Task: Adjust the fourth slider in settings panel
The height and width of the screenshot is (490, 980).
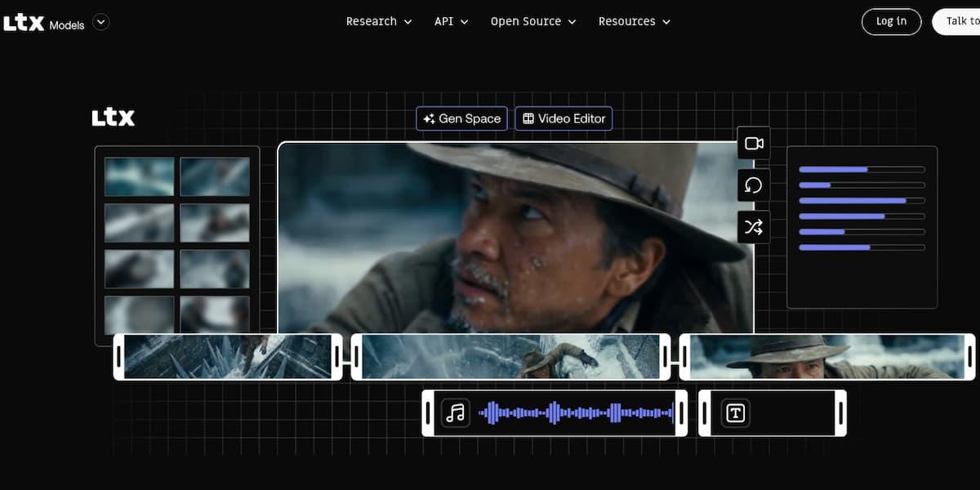Action: tap(862, 216)
